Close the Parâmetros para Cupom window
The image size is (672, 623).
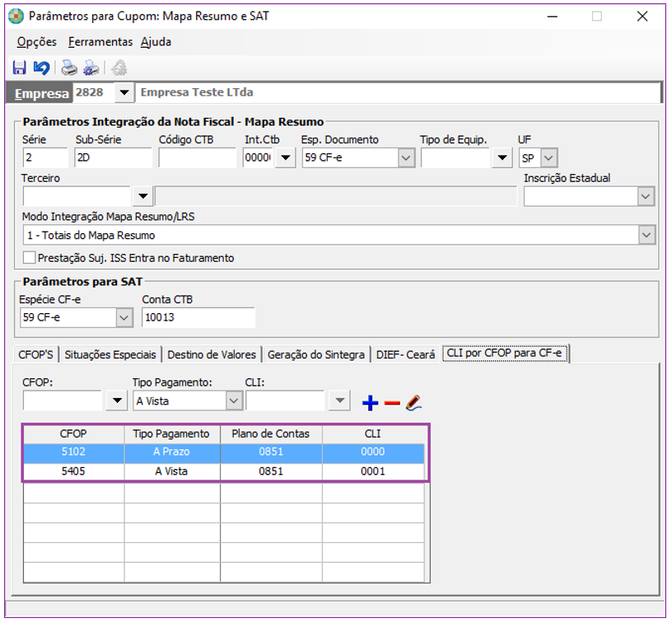642,16
